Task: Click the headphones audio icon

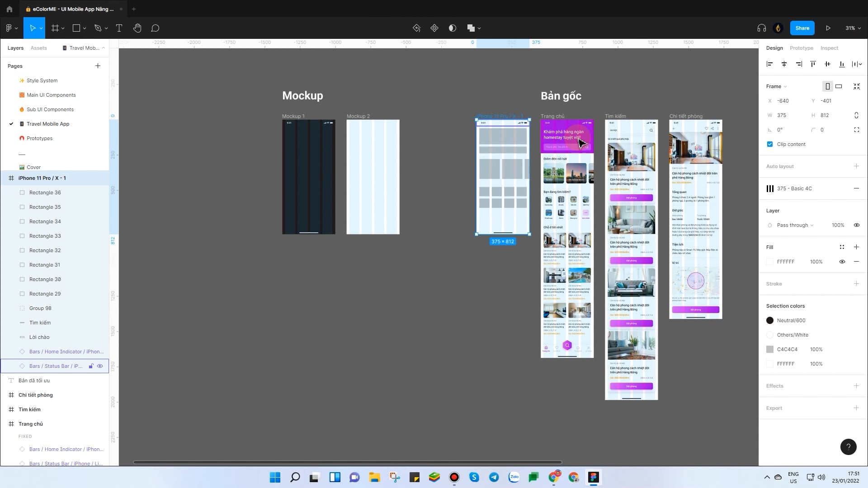Action: pos(762,28)
